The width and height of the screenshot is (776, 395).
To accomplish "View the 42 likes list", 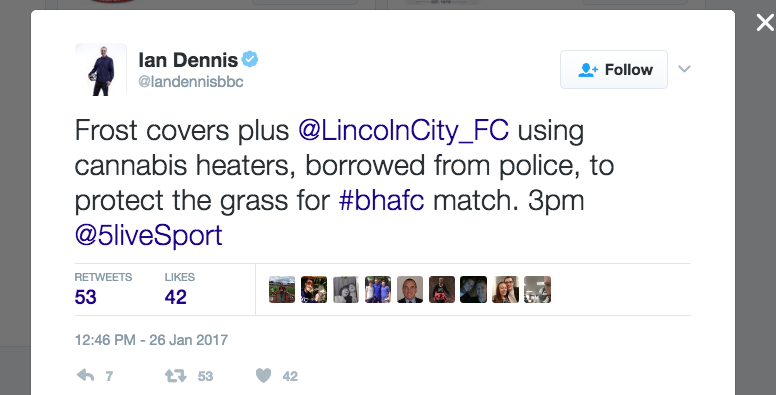I will tap(180, 290).
